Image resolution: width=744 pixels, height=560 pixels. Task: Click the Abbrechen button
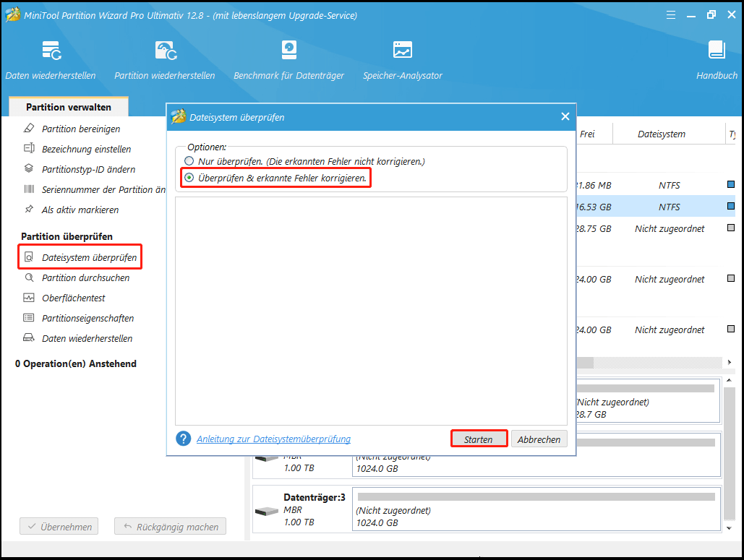pos(539,439)
